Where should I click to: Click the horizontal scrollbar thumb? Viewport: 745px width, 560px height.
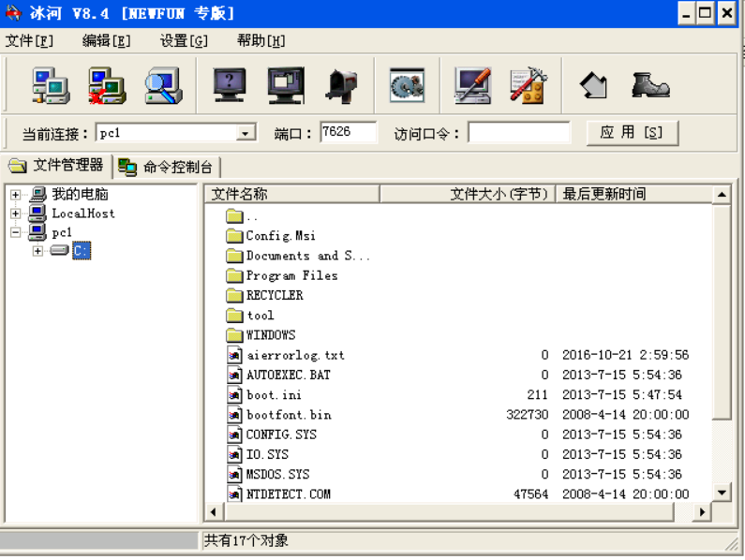pos(449,512)
